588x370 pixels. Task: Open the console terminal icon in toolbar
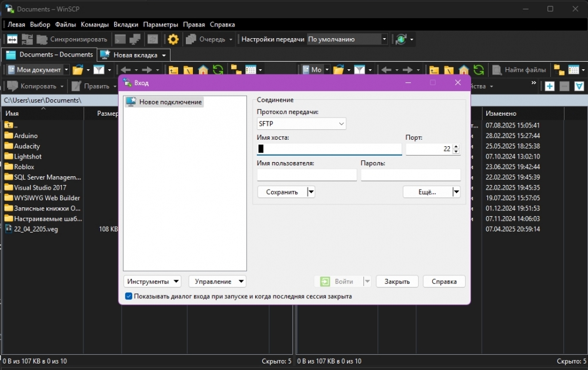(x=120, y=39)
